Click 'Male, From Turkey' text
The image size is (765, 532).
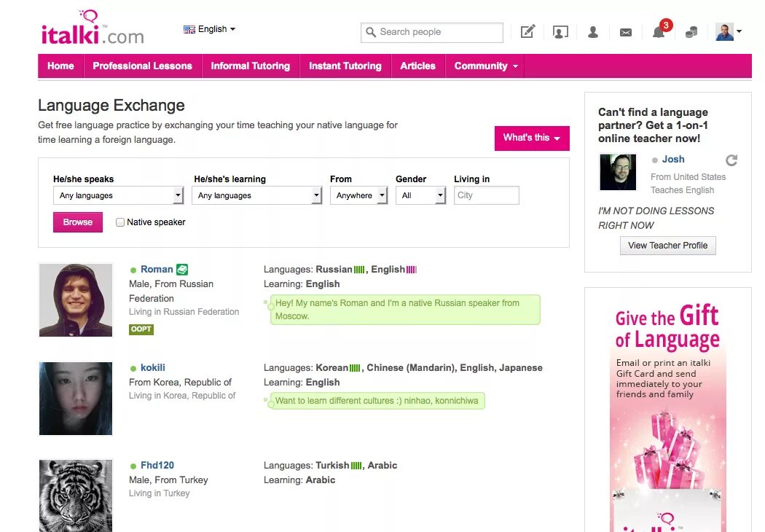click(168, 480)
